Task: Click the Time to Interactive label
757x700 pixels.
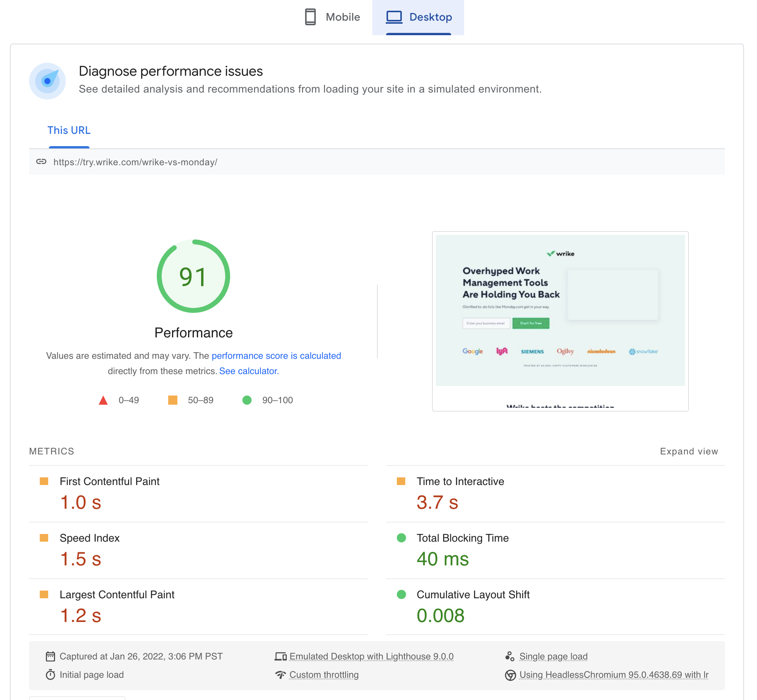Action: (x=460, y=481)
